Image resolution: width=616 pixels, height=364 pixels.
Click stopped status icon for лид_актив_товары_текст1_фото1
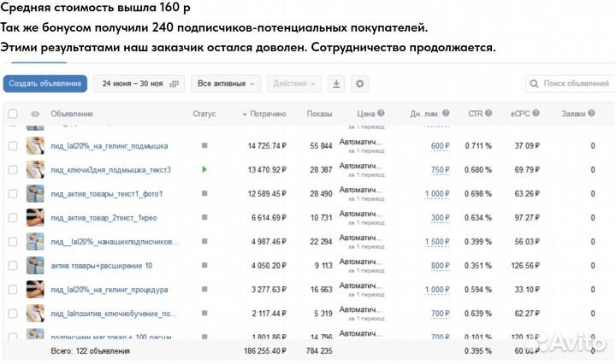click(x=204, y=193)
